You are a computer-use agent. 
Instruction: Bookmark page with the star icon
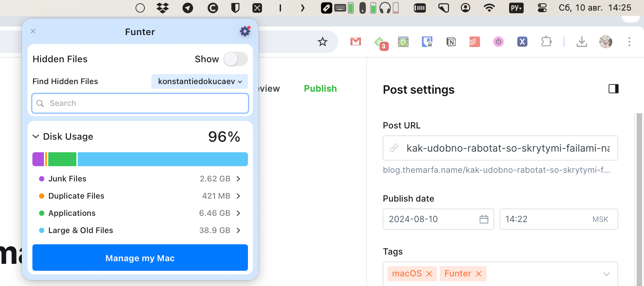tap(323, 42)
